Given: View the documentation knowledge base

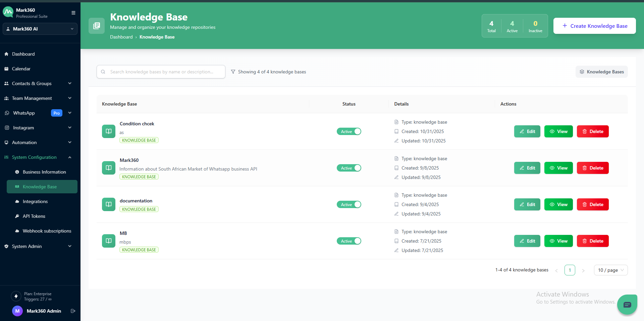Looking at the screenshot, I should tap(558, 204).
